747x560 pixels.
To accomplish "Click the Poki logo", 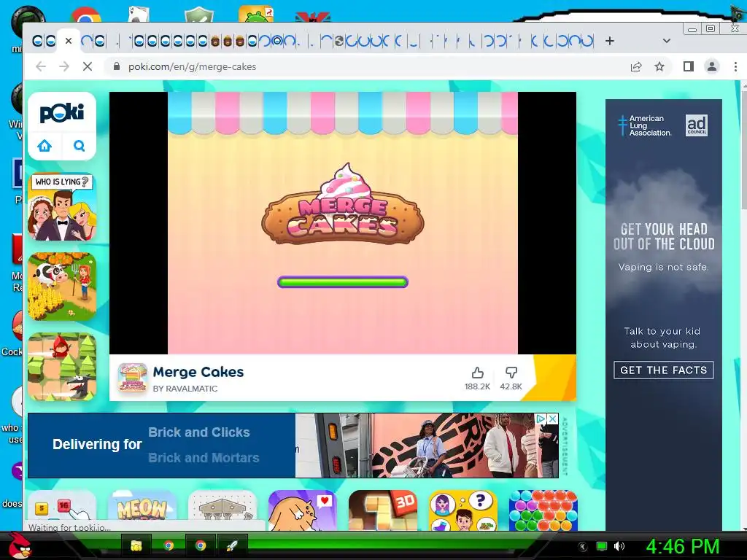I will [x=62, y=113].
